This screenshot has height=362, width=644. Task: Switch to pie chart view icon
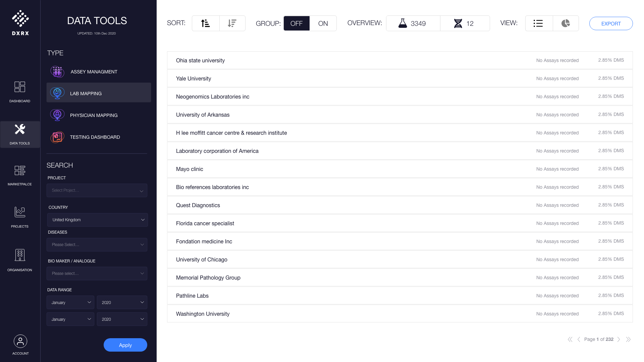click(566, 23)
